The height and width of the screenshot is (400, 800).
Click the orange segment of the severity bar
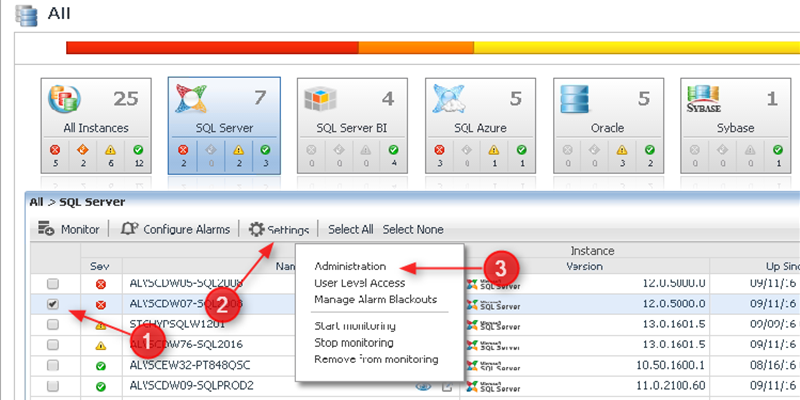[416, 48]
